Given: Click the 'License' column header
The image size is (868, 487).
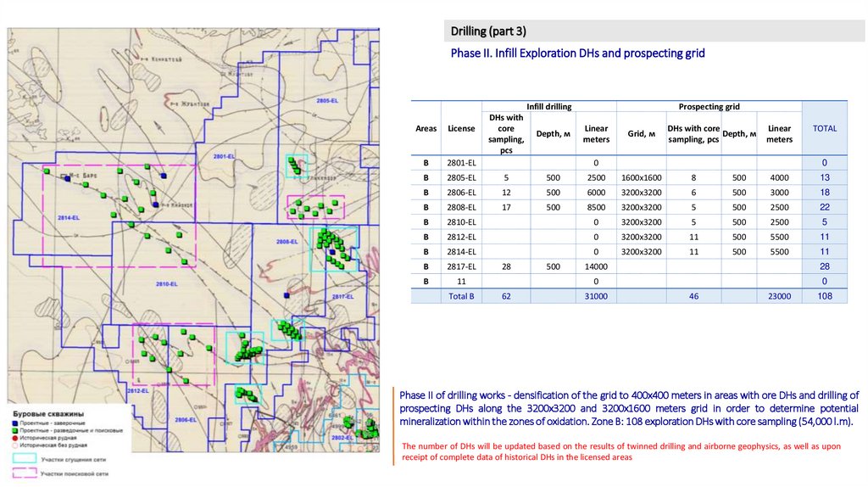Looking at the screenshot, I should tap(461, 128).
